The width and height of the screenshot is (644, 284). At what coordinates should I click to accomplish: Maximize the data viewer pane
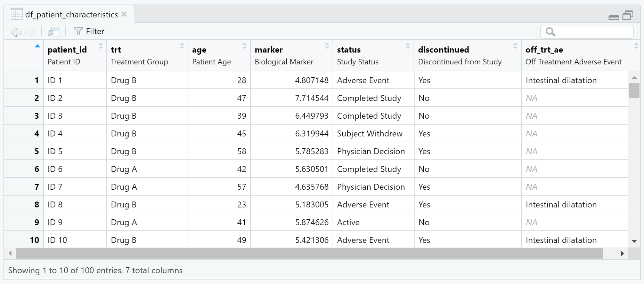click(628, 15)
